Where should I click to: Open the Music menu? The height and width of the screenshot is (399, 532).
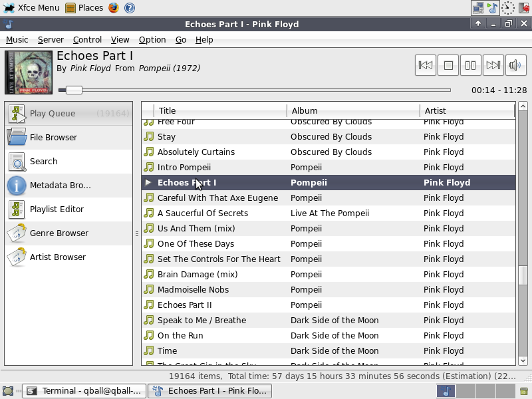click(x=17, y=40)
